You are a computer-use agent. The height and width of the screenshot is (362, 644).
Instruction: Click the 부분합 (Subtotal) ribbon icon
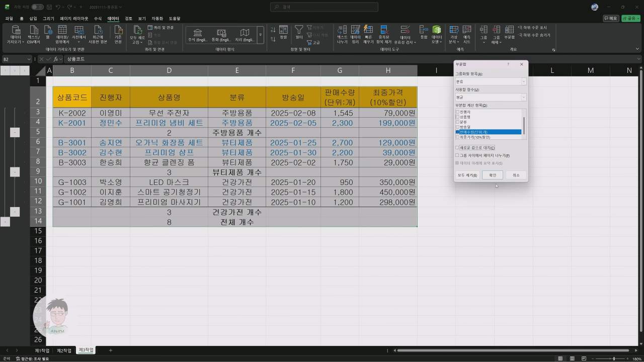tap(509, 31)
